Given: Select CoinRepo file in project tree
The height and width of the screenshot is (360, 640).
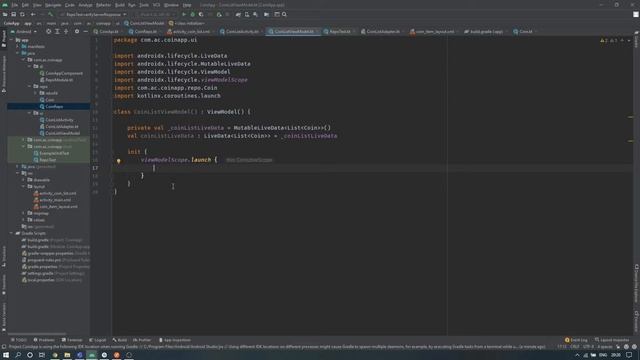Looking at the screenshot, I should (54, 107).
